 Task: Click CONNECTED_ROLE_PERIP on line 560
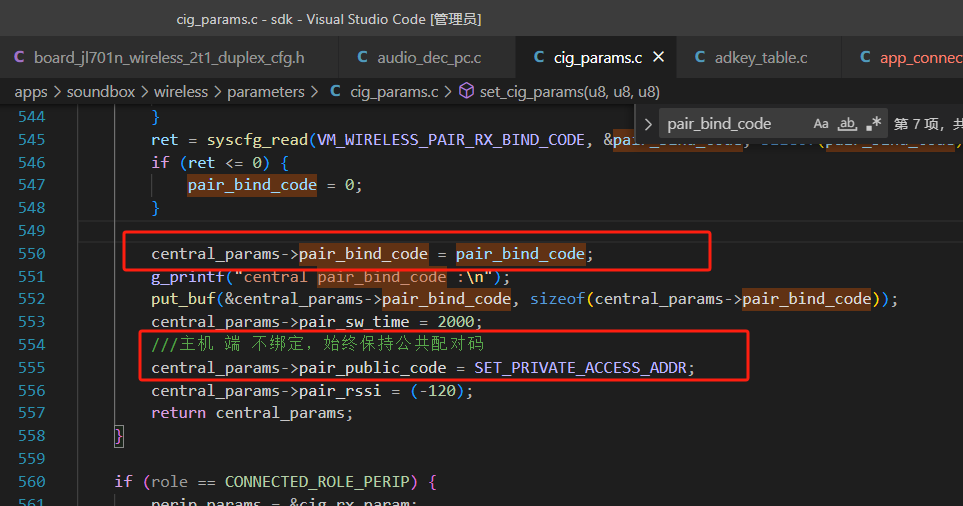click(x=317, y=482)
